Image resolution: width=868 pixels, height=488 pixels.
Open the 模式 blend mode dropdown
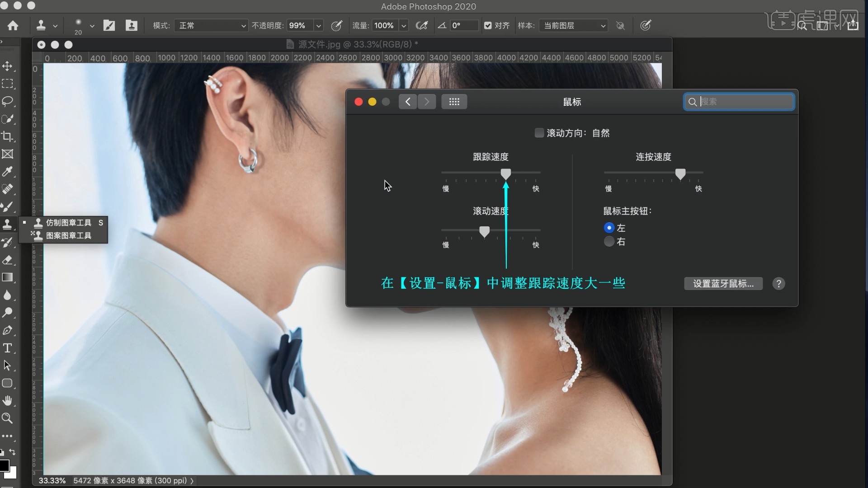click(x=211, y=25)
